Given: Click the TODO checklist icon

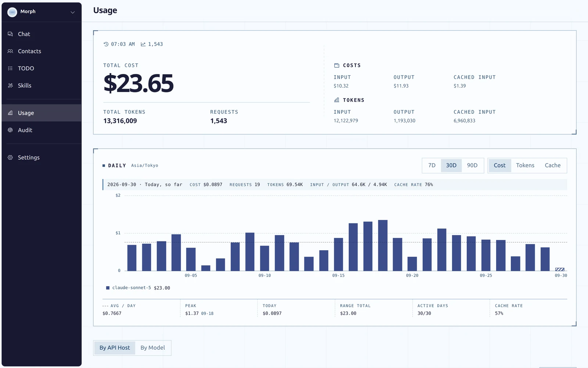Looking at the screenshot, I should pyautogui.click(x=10, y=68).
